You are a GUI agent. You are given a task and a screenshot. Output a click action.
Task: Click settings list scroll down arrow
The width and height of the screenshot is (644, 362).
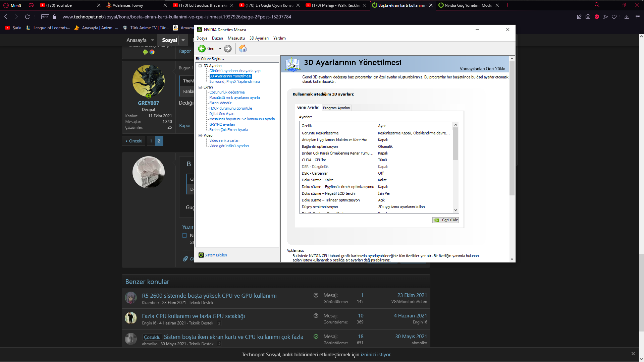455,210
